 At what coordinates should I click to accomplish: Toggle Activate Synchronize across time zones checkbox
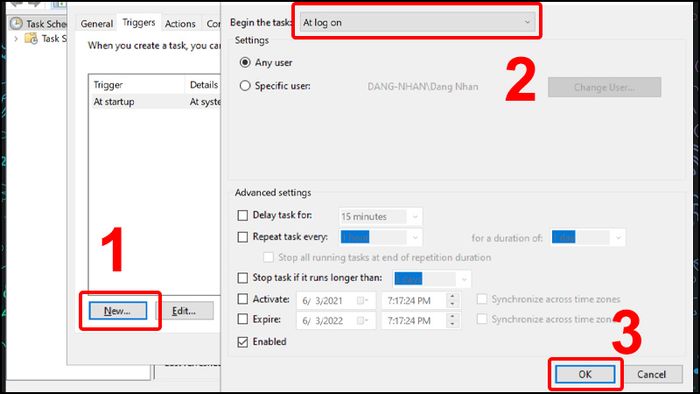click(482, 299)
